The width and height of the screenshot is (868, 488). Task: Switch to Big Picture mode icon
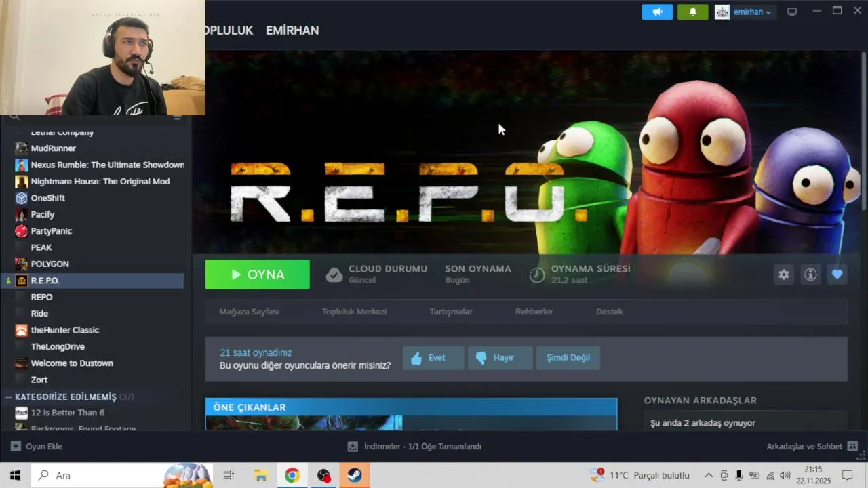pos(792,12)
